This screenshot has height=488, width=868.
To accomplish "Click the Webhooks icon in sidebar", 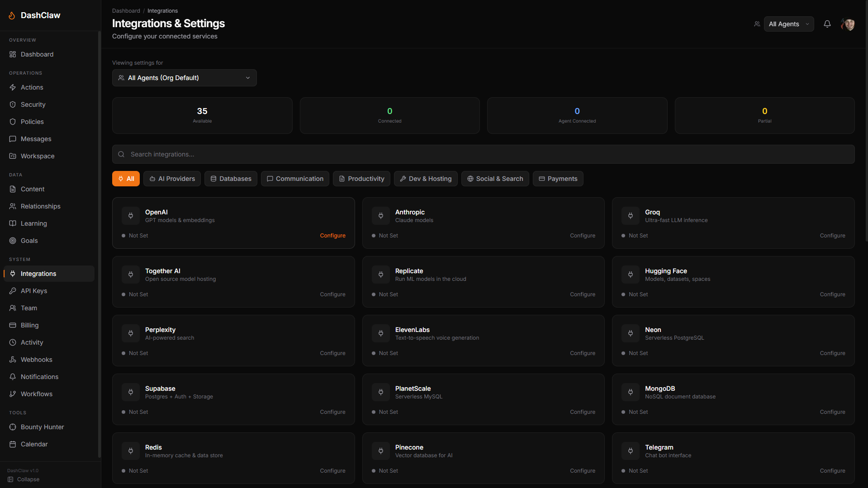I will point(13,360).
